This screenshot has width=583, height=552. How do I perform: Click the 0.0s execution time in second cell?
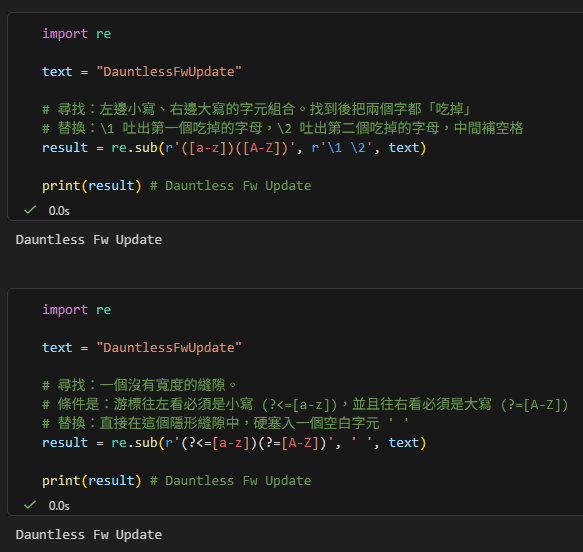click(x=59, y=506)
